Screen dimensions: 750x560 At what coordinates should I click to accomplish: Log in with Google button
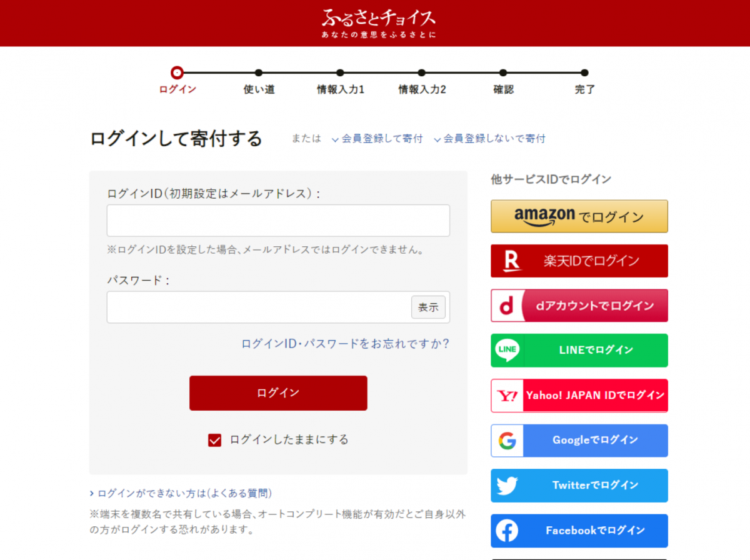(x=579, y=441)
